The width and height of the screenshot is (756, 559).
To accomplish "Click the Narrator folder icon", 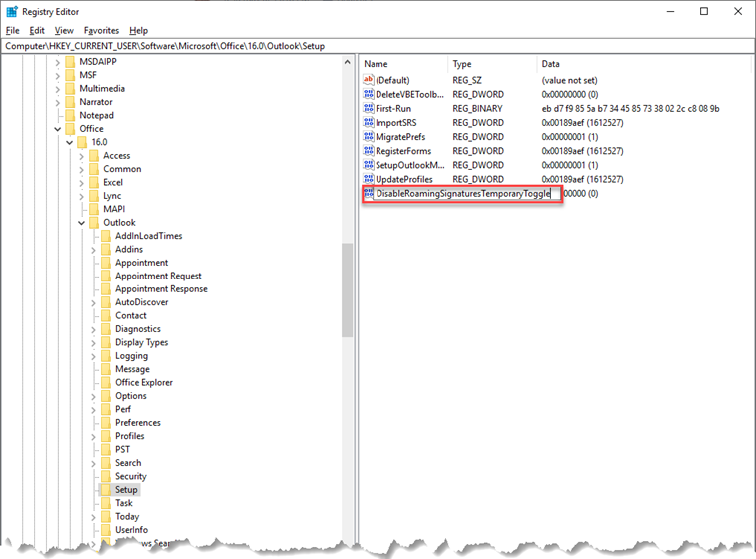I will (x=70, y=102).
